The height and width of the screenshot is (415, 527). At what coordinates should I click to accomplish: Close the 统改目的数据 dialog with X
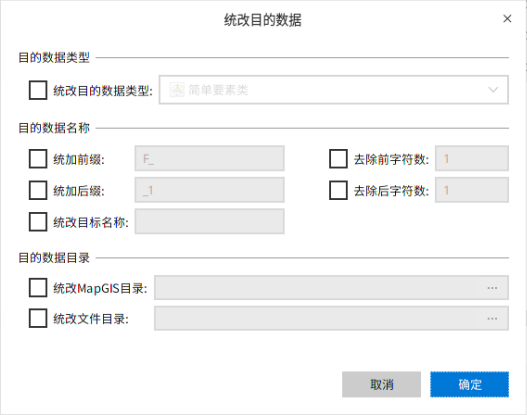pyautogui.click(x=507, y=19)
